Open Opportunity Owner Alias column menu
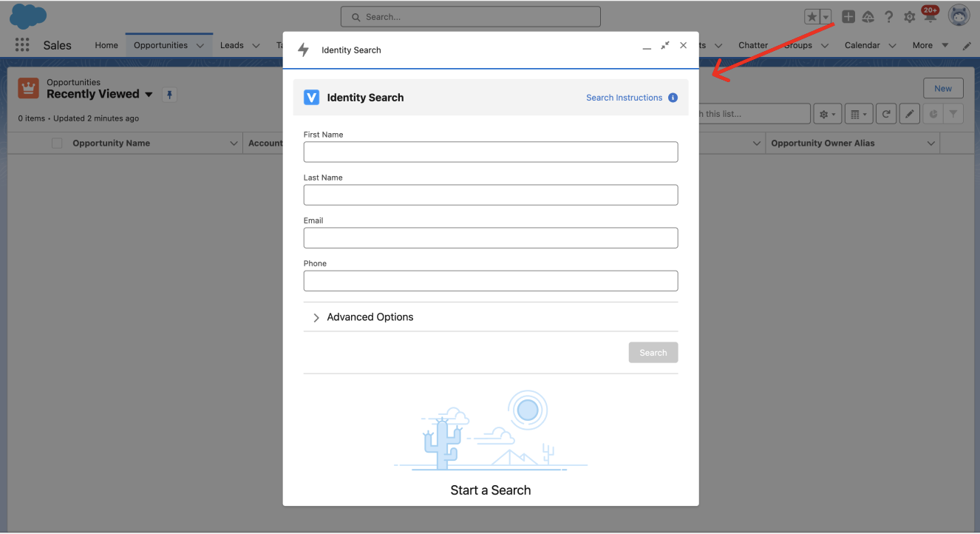Image resolution: width=980 pixels, height=534 pixels. click(930, 143)
